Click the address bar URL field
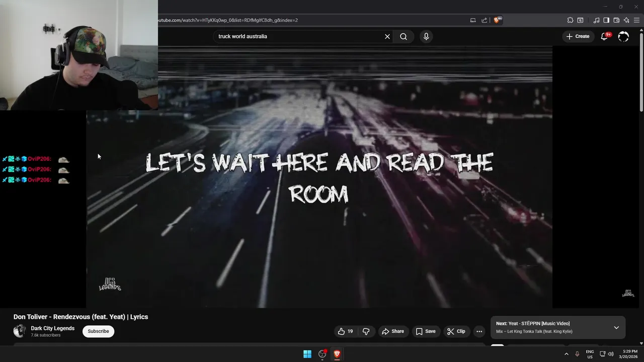 pyautogui.click(x=312, y=20)
